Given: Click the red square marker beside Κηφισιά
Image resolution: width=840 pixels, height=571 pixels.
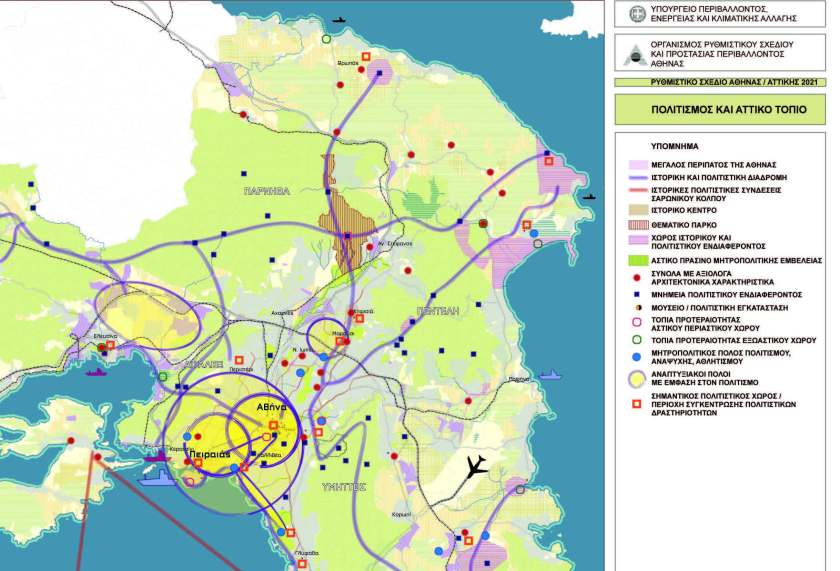Looking at the screenshot, I should pos(359,319).
